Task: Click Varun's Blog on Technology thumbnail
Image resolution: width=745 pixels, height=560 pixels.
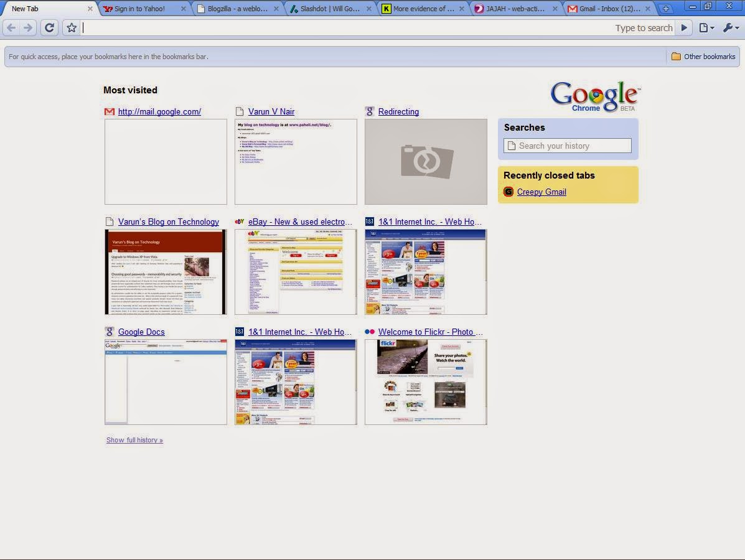Action: point(166,272)
